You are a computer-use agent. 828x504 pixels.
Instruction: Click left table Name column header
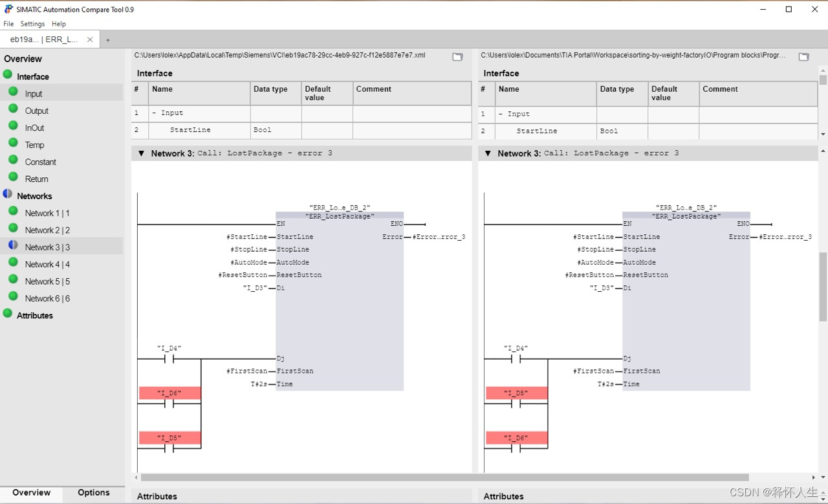click(x=200, y=93)
